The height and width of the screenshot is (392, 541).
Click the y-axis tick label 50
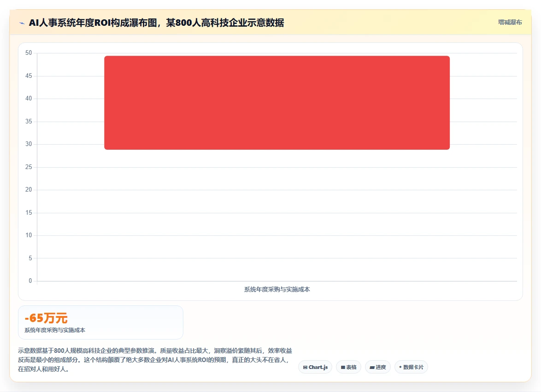pos(29,53)
